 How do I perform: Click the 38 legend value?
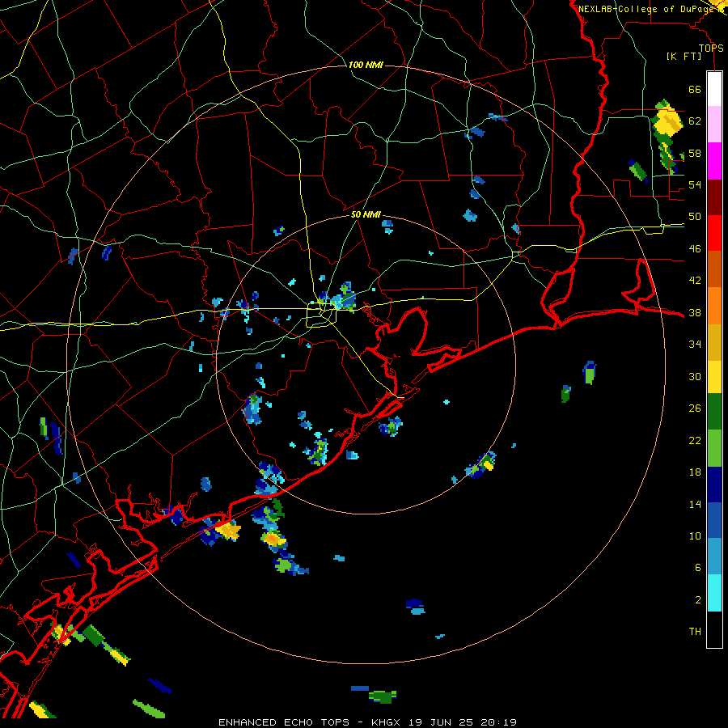[695, 313]
